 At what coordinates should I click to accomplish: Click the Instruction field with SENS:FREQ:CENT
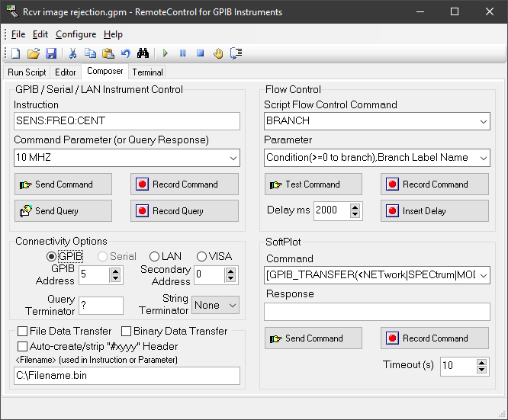[x=127, y=121]
